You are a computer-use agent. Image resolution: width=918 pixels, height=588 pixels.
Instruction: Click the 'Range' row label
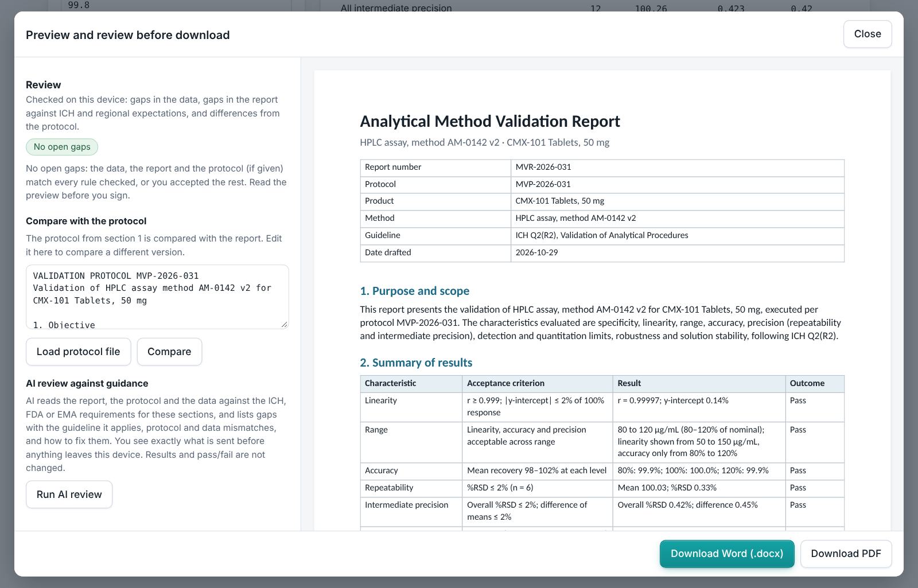(376, 430)
